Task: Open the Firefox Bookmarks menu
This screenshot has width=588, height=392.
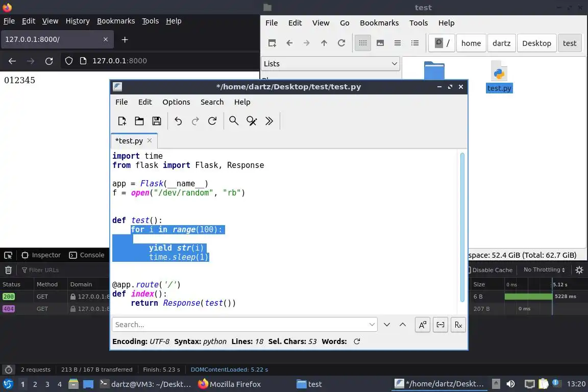Action: (x=116, y=21)
